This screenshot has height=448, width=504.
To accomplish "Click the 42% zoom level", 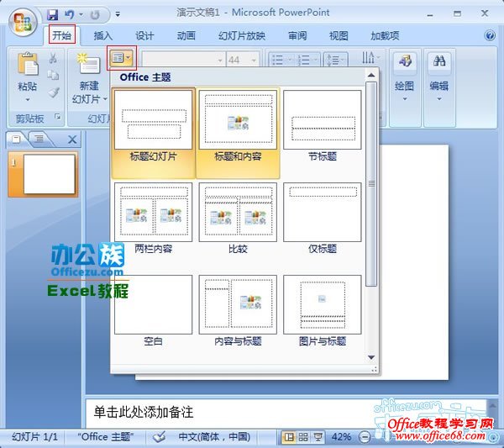I will 341,437.
